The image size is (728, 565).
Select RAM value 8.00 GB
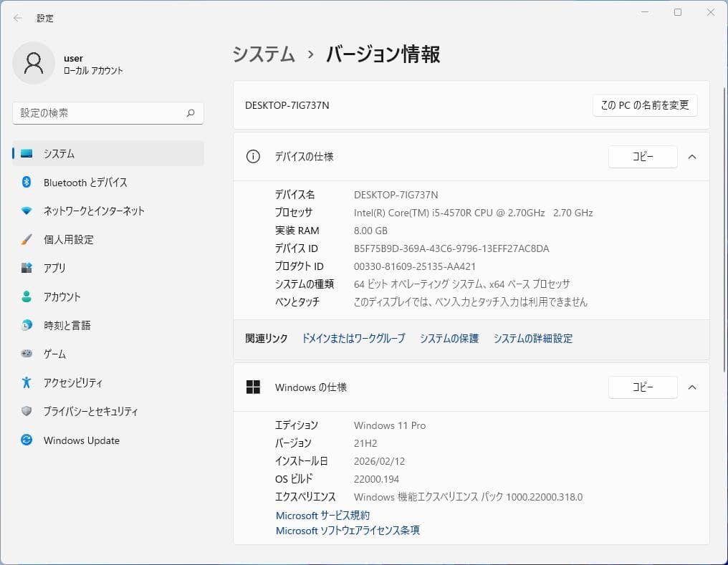tap(370, 231)
